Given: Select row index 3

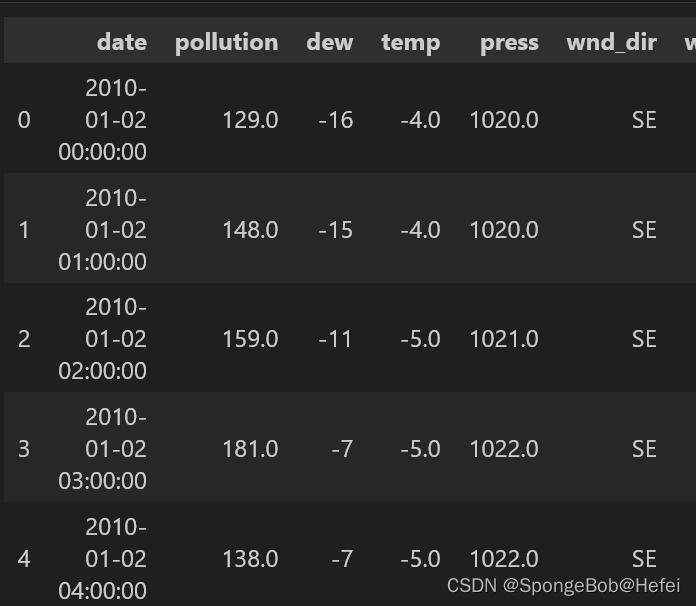Looking at the screenshot, I should pos(24,449).
